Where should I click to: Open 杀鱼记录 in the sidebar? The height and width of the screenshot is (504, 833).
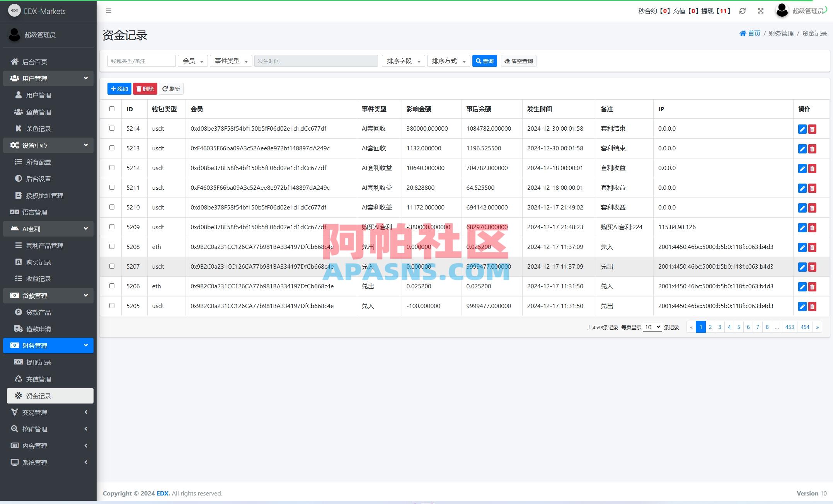pos(37,128)
